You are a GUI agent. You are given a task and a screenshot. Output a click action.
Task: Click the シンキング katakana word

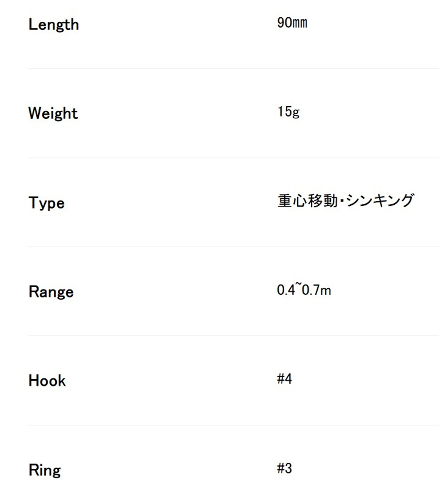(x=380, y=201)
